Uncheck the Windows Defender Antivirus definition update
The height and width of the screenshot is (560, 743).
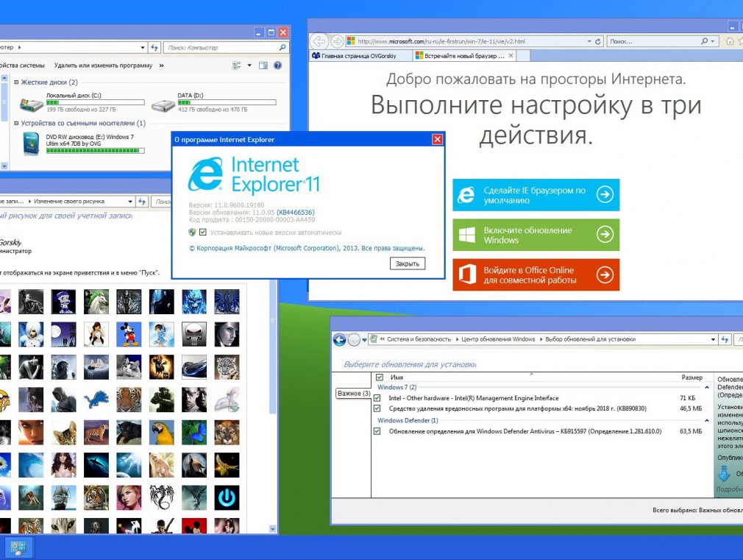tap(377, 431)
